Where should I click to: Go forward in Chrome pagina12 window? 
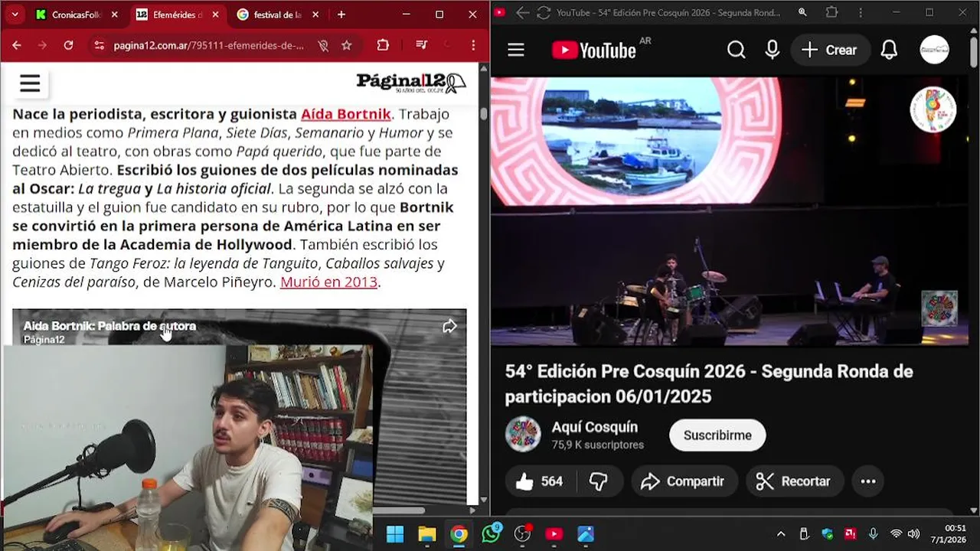[x=42, y=45]
